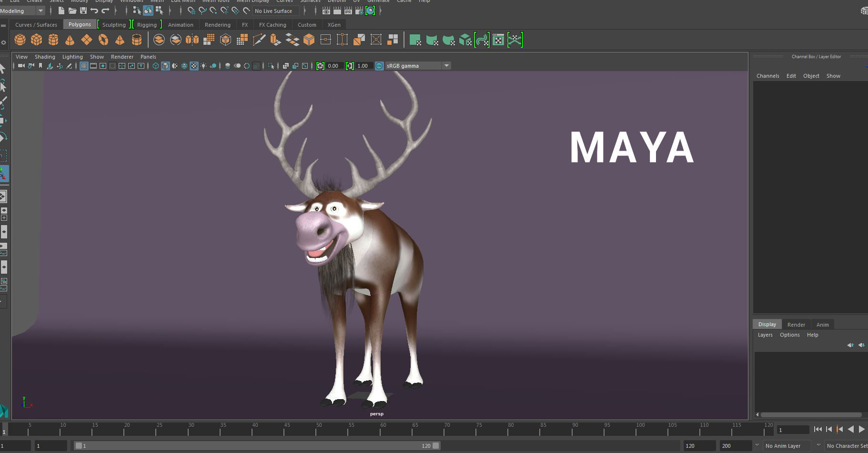Open the No Live Surface field
The height and width of the screenshot is (453, 868).
point(275,10)
